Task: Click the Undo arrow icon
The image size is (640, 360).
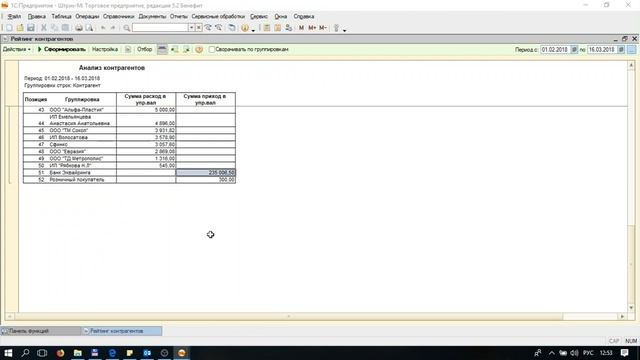Action: click(x=103, y=28)
